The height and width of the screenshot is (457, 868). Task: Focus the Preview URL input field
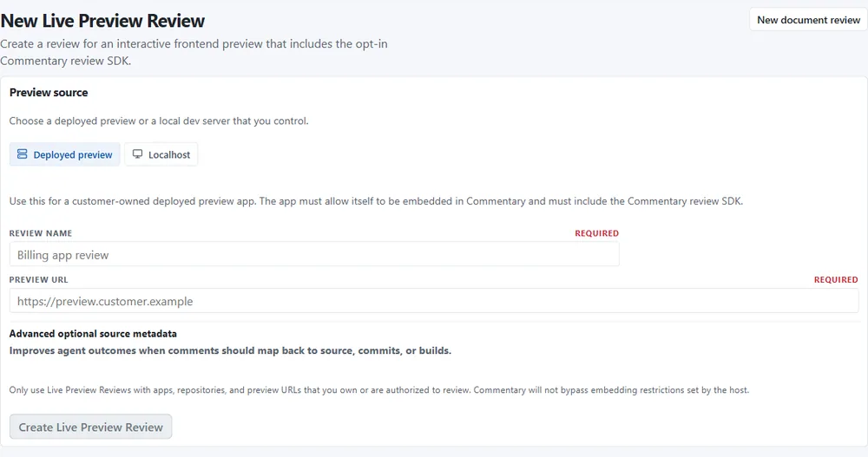[434, 301]
